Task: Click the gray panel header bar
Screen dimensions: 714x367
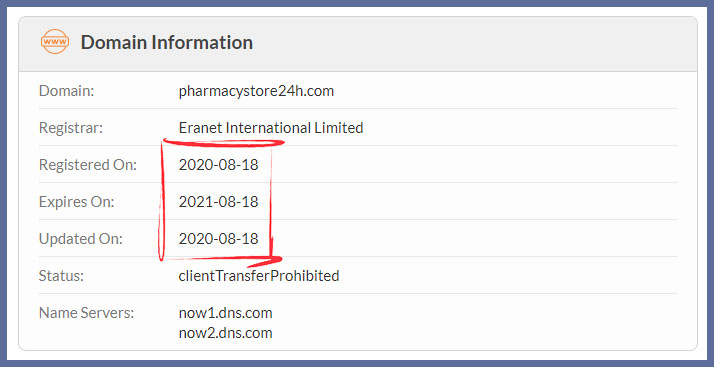Action: pyautogui.click(x=357, y=44)
